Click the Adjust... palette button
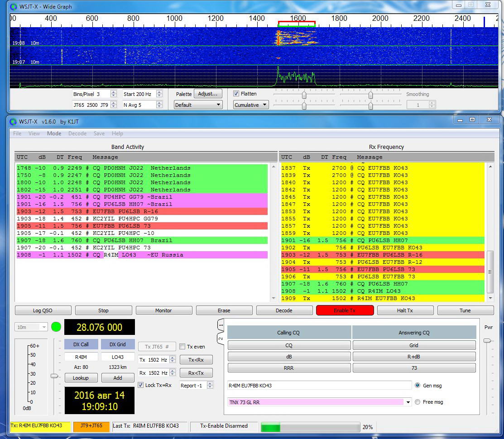The height and width of the screenshot is (439, 504). (208, 93)
